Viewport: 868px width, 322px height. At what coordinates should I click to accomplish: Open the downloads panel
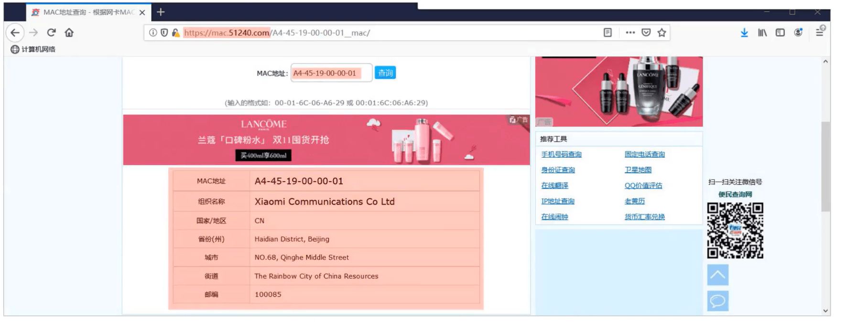(x=744, y=33)
